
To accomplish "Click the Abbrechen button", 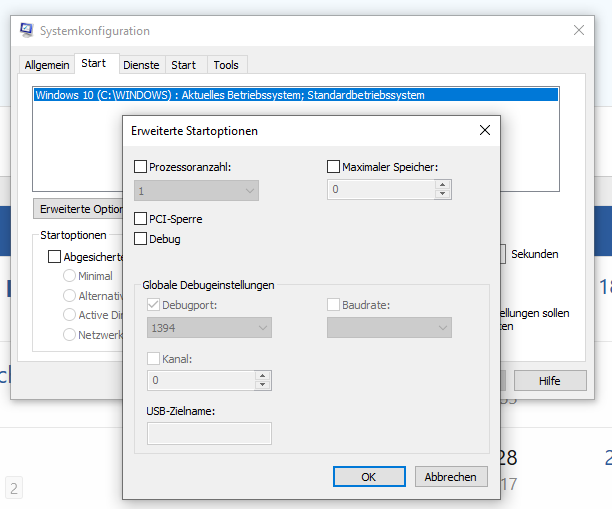I will [x=451, y=477].
